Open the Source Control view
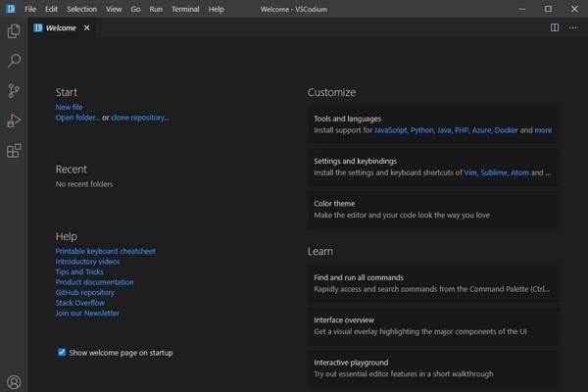Image resolution: width=588 pixels, height=392 pixels. [x=14, y=91]
